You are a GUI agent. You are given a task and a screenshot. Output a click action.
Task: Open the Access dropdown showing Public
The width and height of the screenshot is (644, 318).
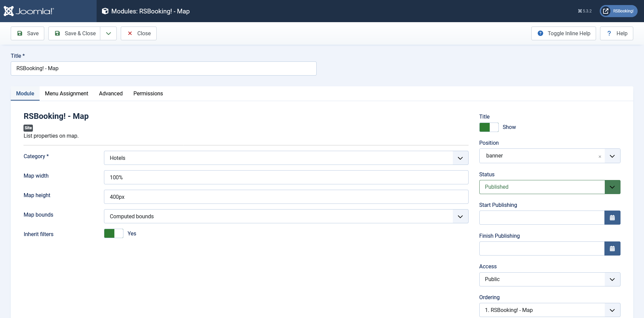pyautogui.click(x=550, y=279)
